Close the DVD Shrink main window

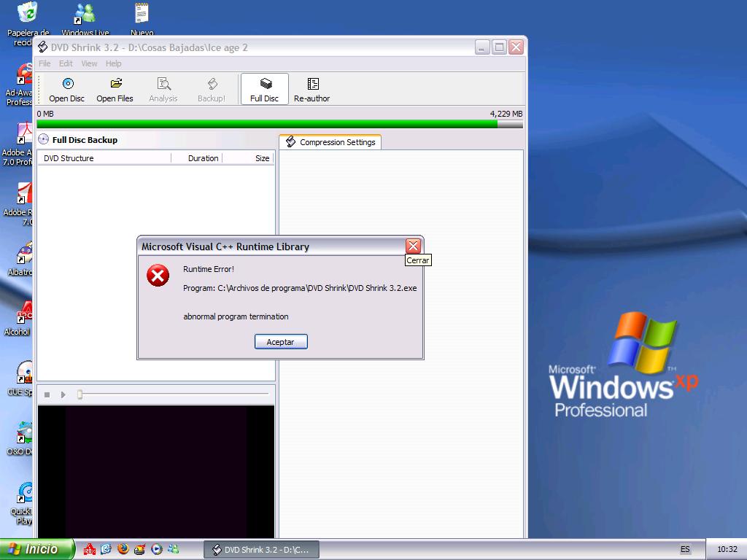click(x=516, y=47)
